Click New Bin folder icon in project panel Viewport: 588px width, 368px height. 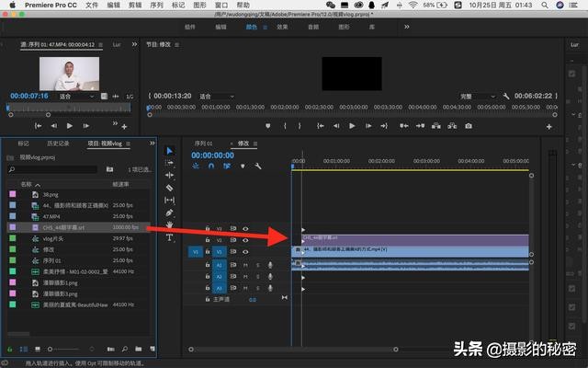click(139, 349)
